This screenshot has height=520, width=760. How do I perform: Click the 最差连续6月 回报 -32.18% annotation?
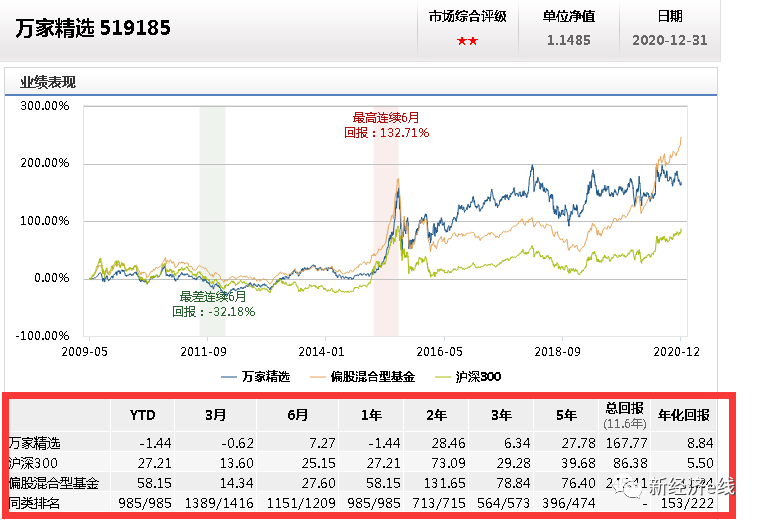coord(213,304)
